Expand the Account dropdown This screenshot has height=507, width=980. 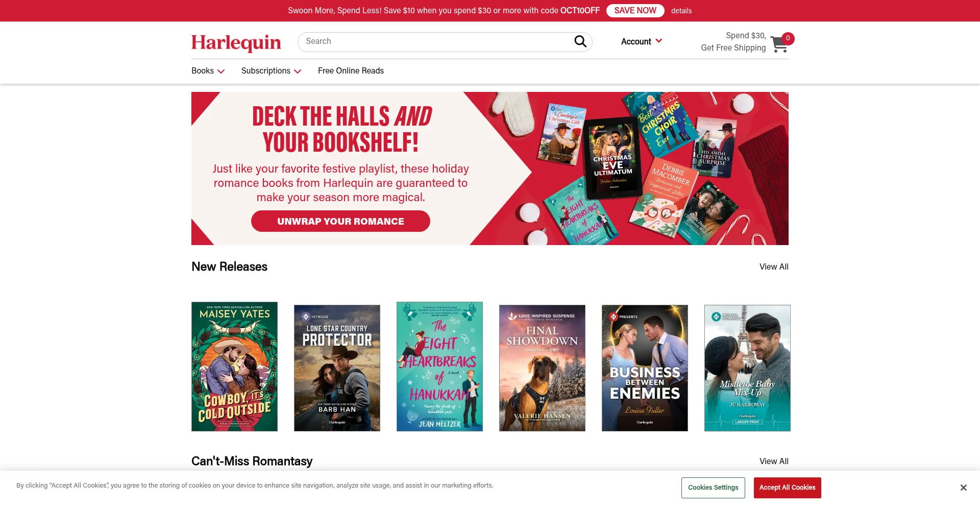[x=642, y=41]
